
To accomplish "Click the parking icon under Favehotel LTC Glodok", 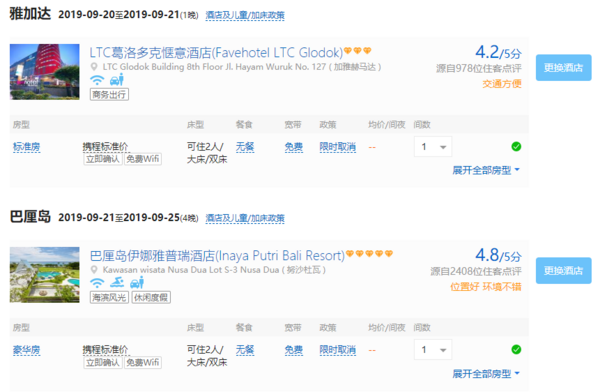I will [117, 80].
